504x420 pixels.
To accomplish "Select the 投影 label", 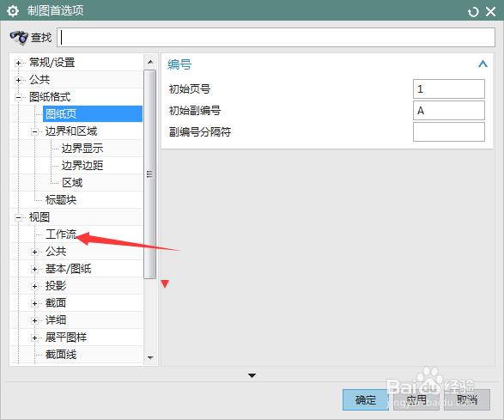I will tap(56, 285).
